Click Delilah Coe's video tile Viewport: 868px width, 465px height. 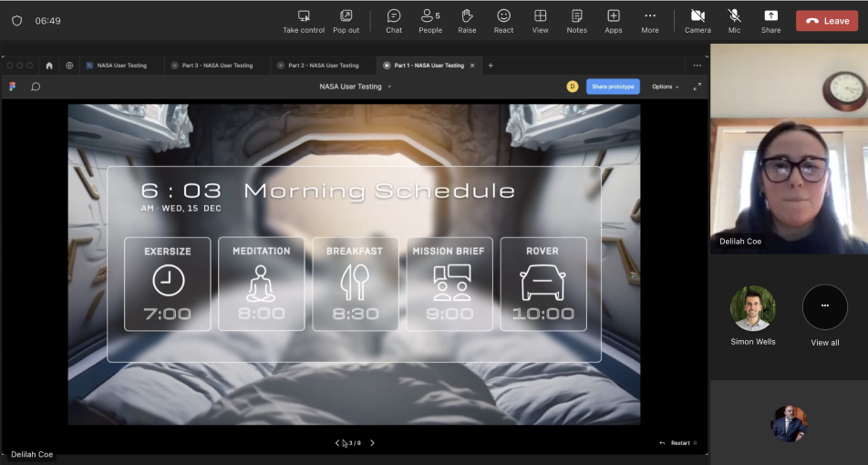(x=789, y=149)
